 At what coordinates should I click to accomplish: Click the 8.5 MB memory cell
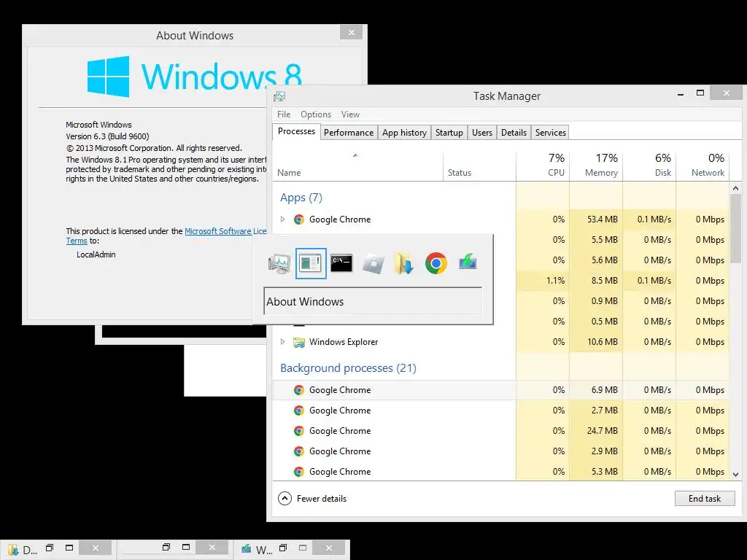(596, 281)
